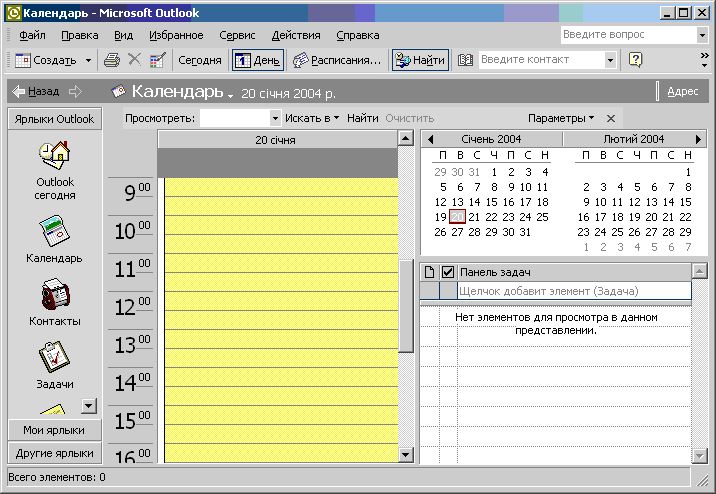Switch to Ярлыки Outlook group

click(x=54, y=119)
